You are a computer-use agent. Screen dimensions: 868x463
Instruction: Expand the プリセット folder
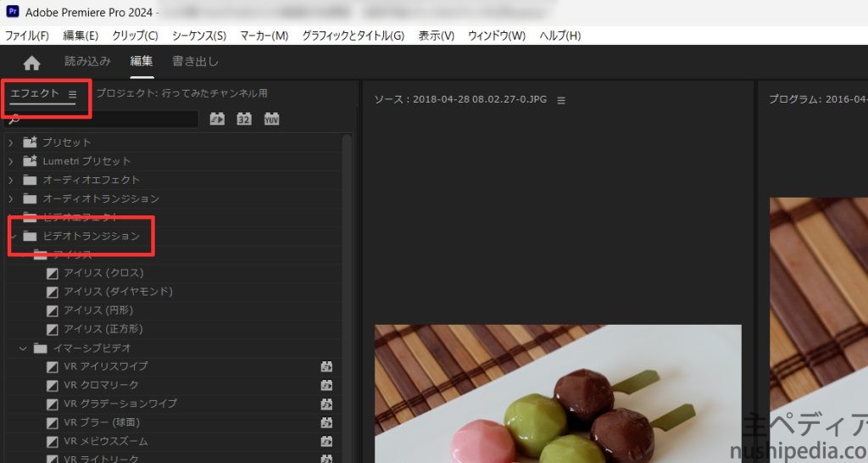coord(11,142)
